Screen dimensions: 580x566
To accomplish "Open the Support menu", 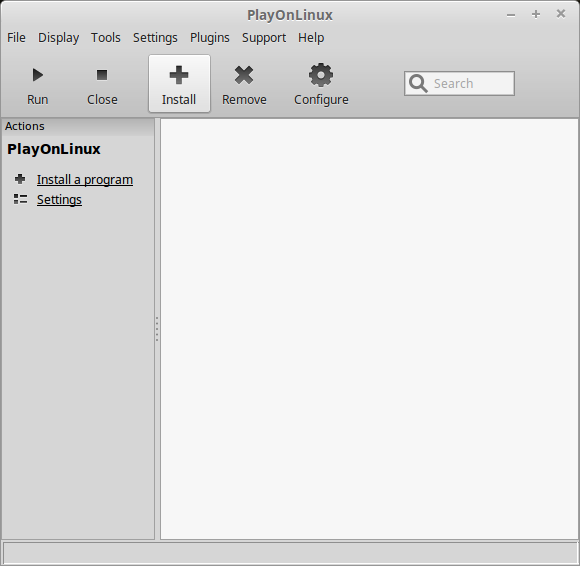I will [264, 38].
